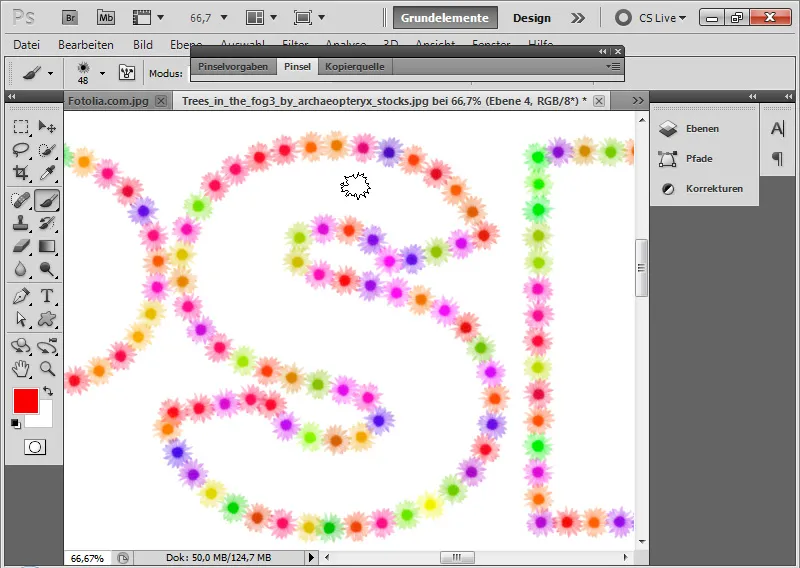The width and height of the screenshot is (800, 568).
Task: Select the 3D Camera Rotate tool
Action: tap(47, 346)
